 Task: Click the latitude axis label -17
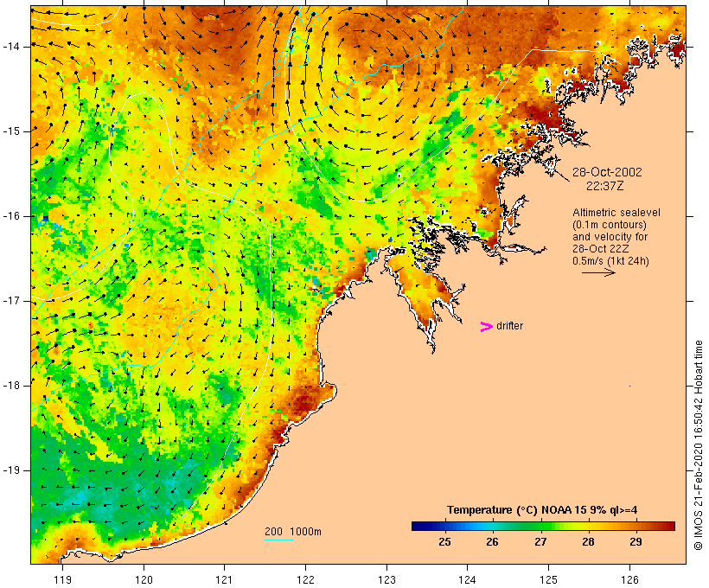point(11,301)
